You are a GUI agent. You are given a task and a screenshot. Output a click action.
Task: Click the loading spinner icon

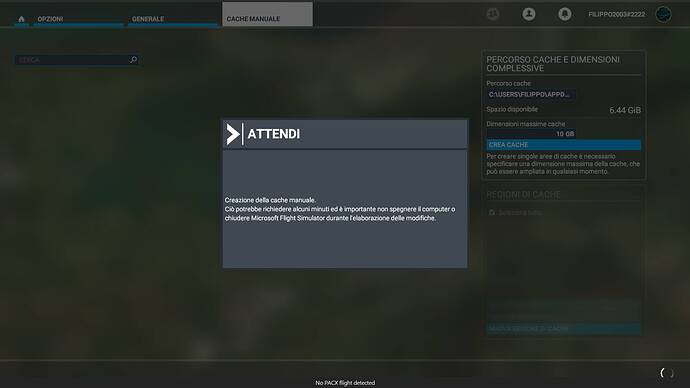tap(667, 373)
